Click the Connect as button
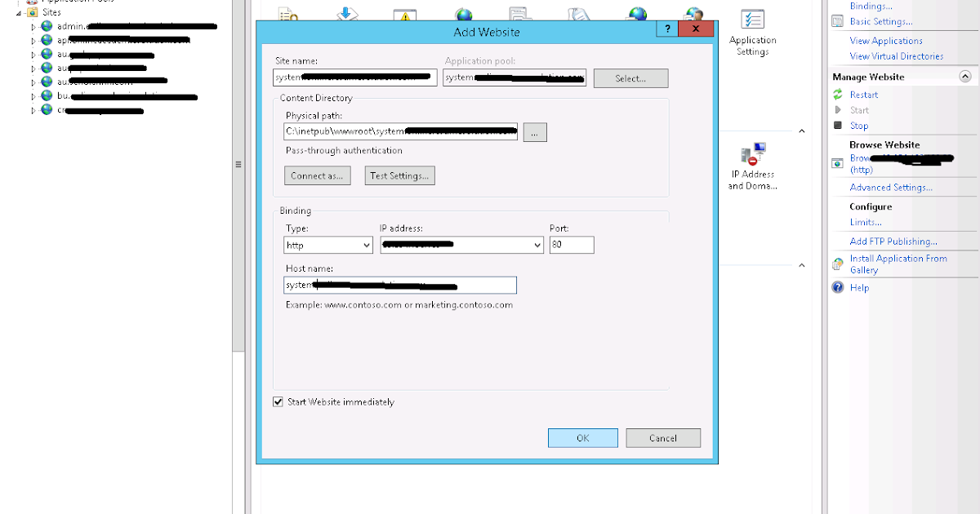 tap(317, 175)
